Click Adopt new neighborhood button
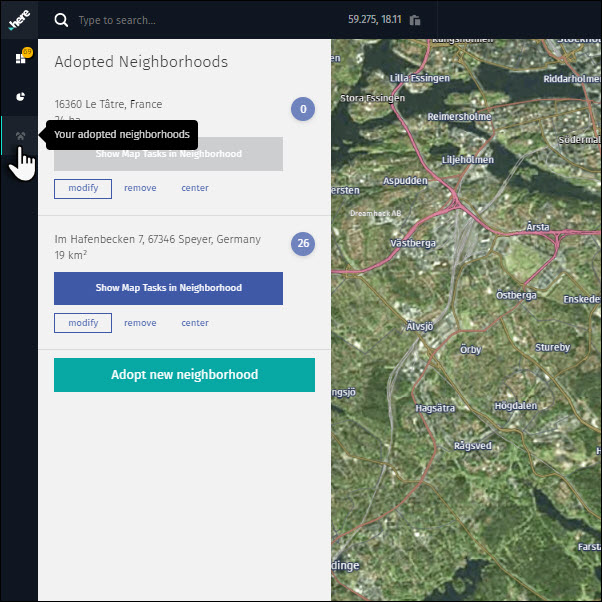 click(184, 375)
